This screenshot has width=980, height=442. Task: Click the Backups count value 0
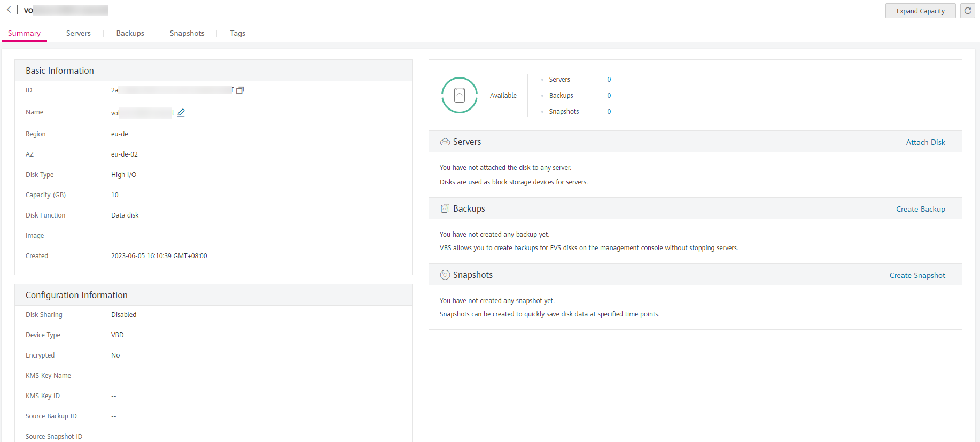(609, 96)
